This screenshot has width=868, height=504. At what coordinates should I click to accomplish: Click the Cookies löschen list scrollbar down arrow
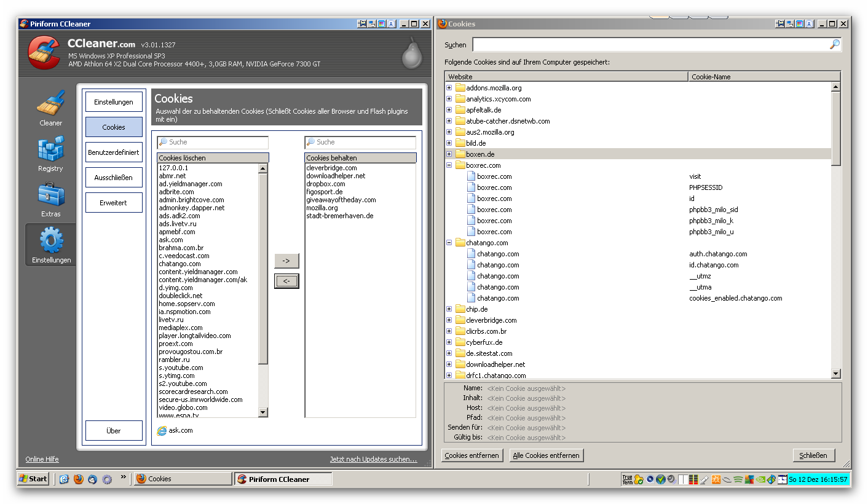[263, 412]
